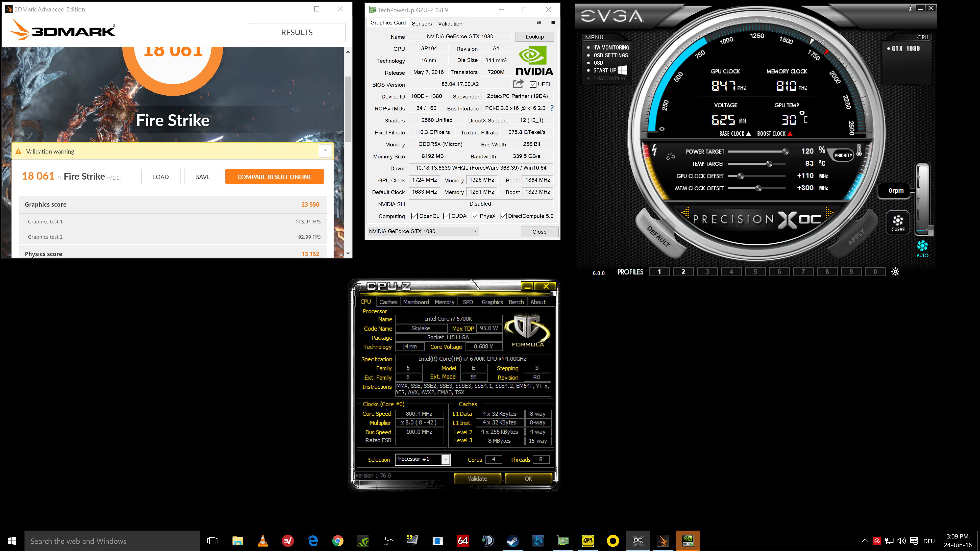Screen dimensions: 980x551
Task: Toggle the PhysX checkbox in GPU-Z
Action: pyautogui.click(x=474, y=216)
